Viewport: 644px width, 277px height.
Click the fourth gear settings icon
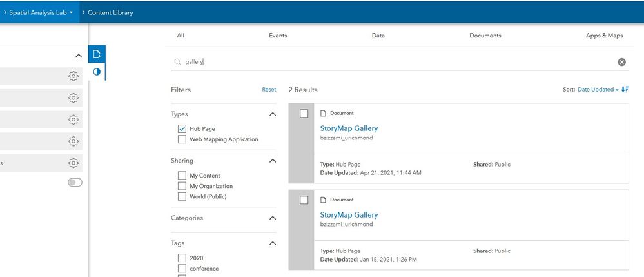coord(73,141)
